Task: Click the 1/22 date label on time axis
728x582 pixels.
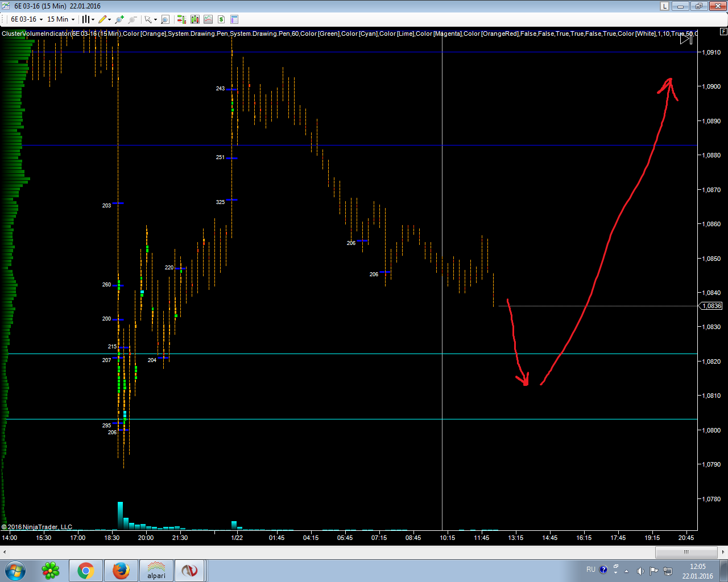Action: coord(237,538)
